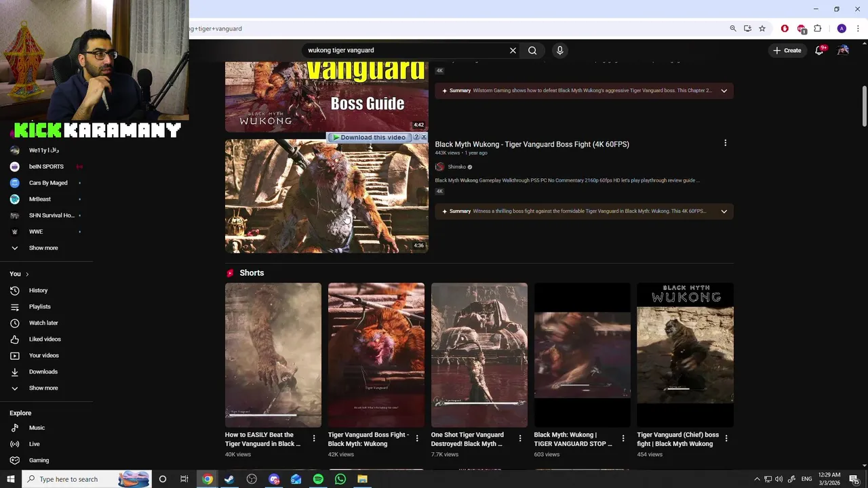Expand the Wilstorm Gaming summary chevron
This screenshot has width=868, height=488.
click(x=724, y=91)
